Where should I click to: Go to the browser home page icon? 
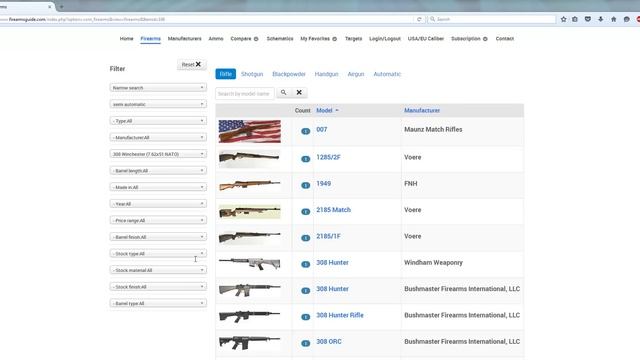click(613, 19)
